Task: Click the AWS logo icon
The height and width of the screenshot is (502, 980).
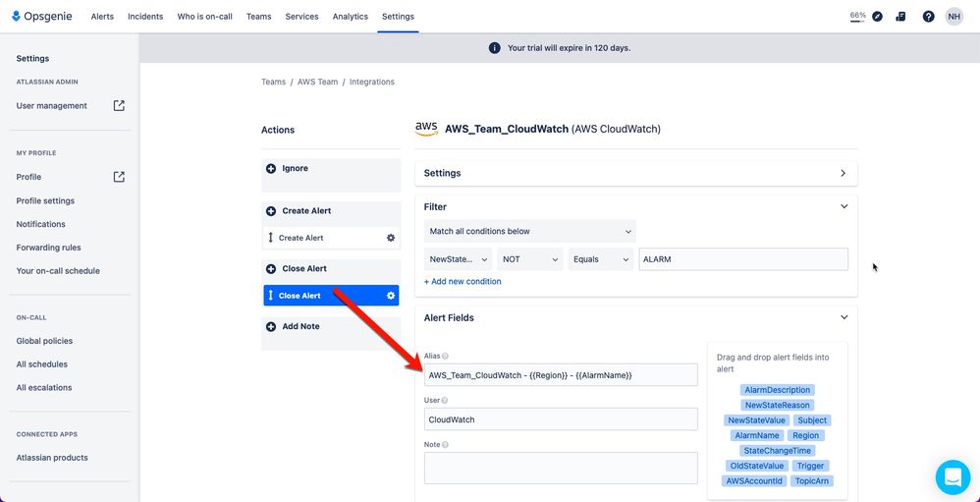Action: point(426,129)
